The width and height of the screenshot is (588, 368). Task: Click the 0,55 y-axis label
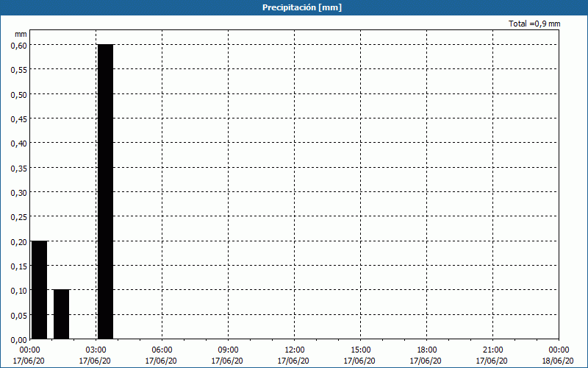(x=19, y=70)
